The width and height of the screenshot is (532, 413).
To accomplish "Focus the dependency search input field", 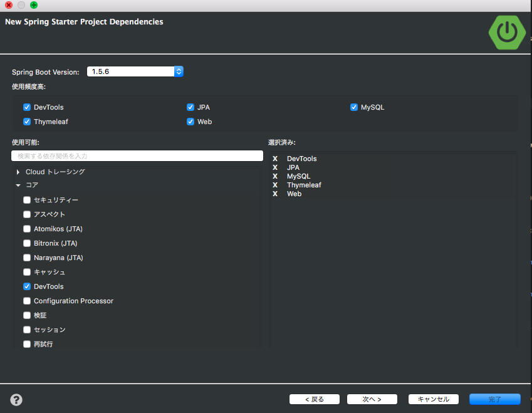I will 137,156.
